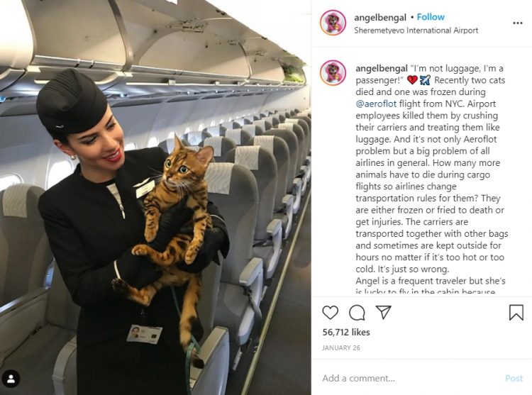Click the broken heart emoji in caption
Screen dimensions: 532x395
[412, 80]
